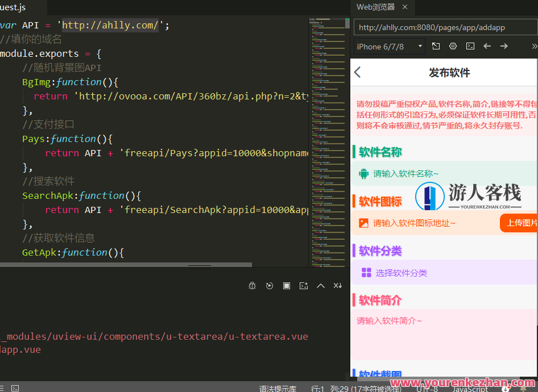538x392 pixels.
Task: Collapse the debug toolbar with the up chevron
Action: tap(321, 286)
